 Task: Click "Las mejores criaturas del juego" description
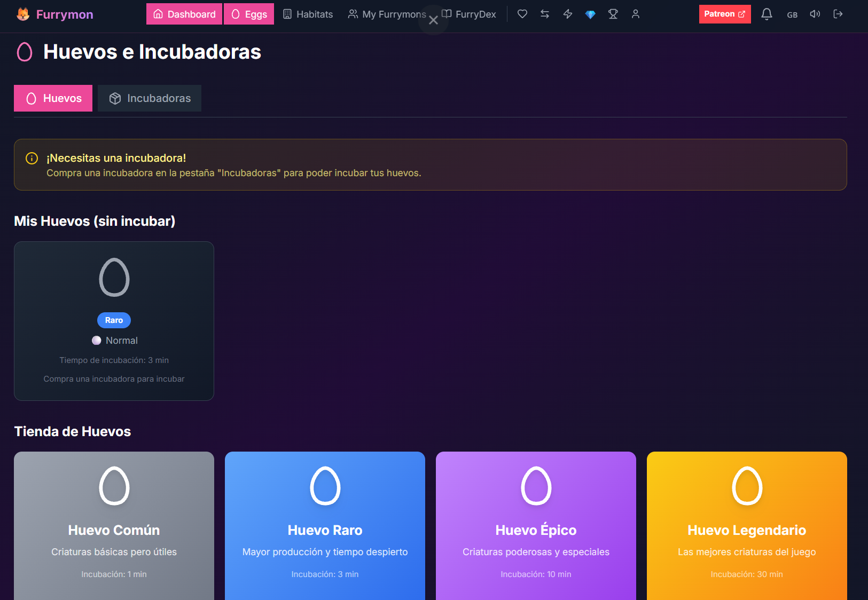pos(747,552)
